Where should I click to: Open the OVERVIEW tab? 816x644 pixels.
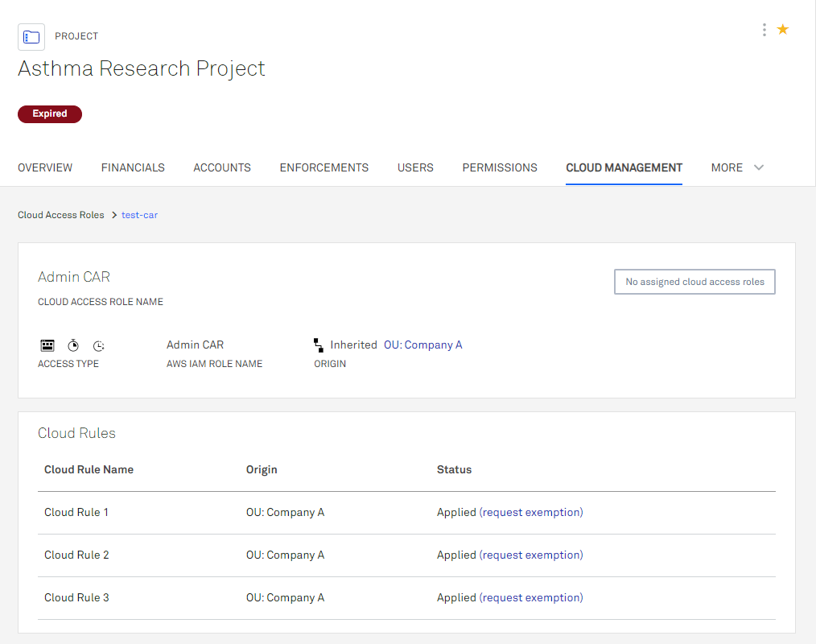point(45,167)
